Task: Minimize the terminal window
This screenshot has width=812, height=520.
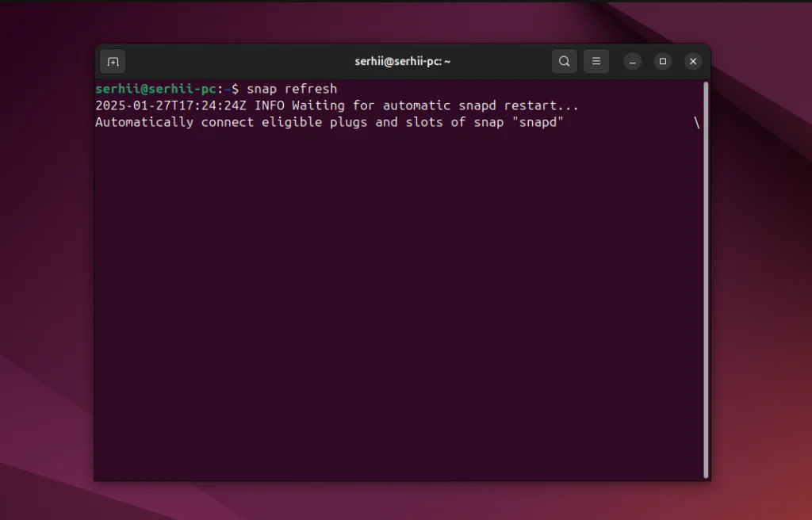Action: (632, 61)
